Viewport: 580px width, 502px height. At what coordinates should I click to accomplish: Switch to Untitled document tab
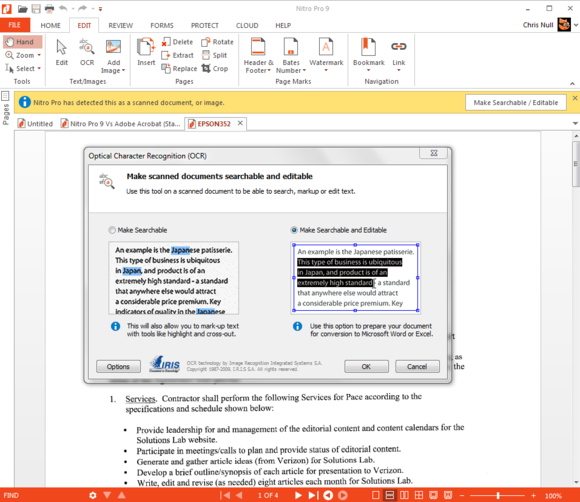click(x=36, y=124)
